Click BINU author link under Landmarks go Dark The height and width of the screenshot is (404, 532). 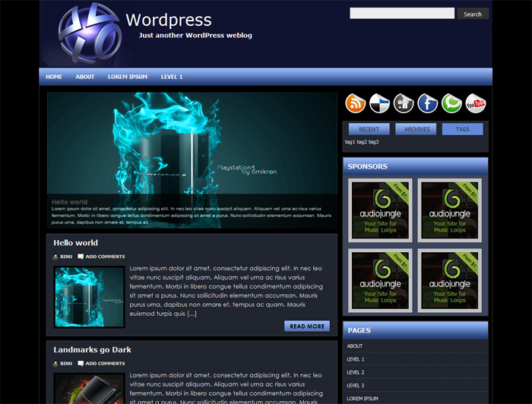[66, 363]
